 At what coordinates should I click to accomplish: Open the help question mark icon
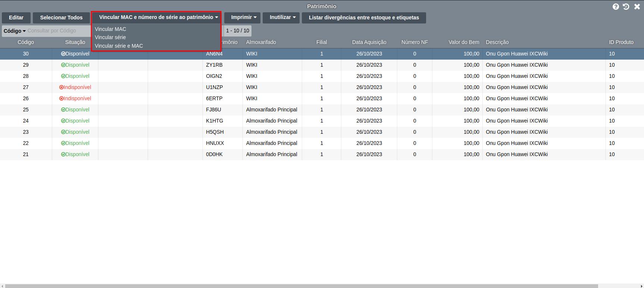[616, 7]
